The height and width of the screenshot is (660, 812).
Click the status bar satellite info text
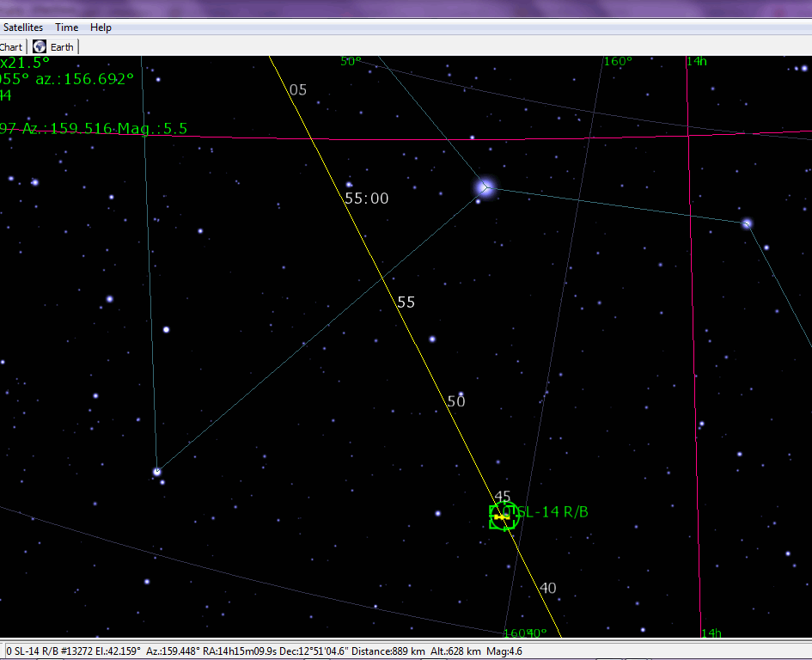pos(264,651)
